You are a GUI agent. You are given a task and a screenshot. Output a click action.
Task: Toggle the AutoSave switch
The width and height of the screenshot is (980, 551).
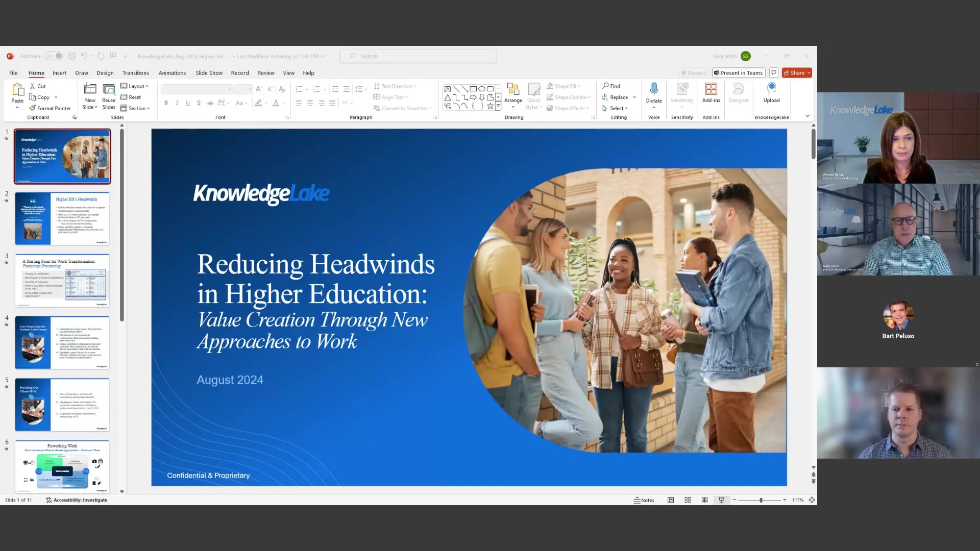tap(54, 56)
